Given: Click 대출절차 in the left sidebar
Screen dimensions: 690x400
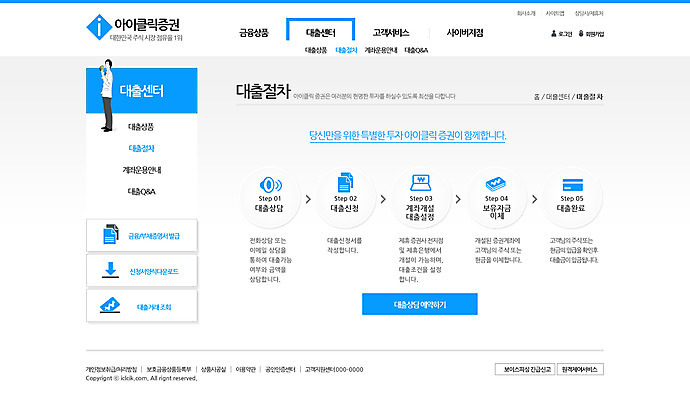Looking at the screenshot, I should point(141,148).
